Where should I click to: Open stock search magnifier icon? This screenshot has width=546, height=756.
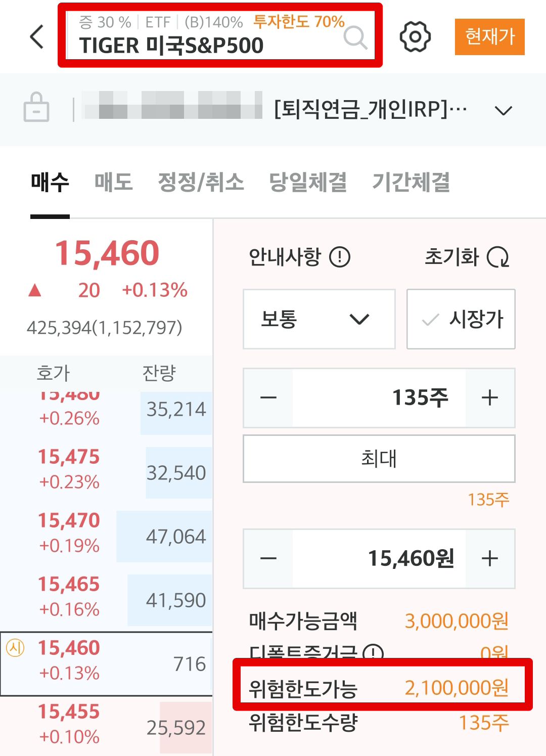pyautogui.click(x=355, y=37)
